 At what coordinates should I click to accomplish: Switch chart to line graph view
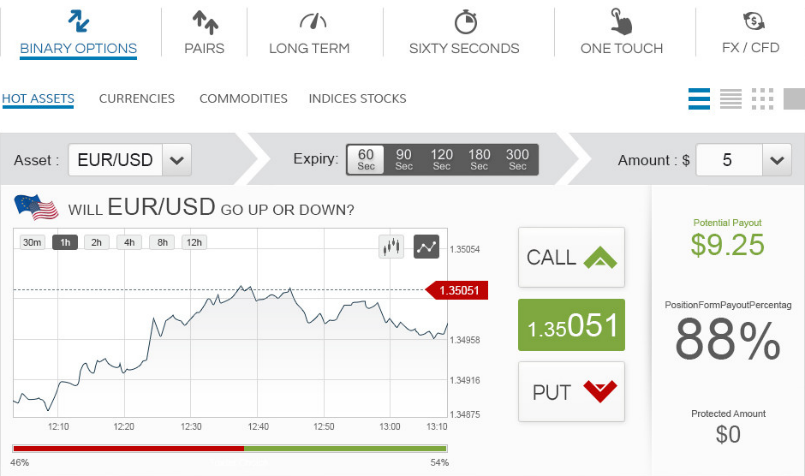[x=426, y=247]
